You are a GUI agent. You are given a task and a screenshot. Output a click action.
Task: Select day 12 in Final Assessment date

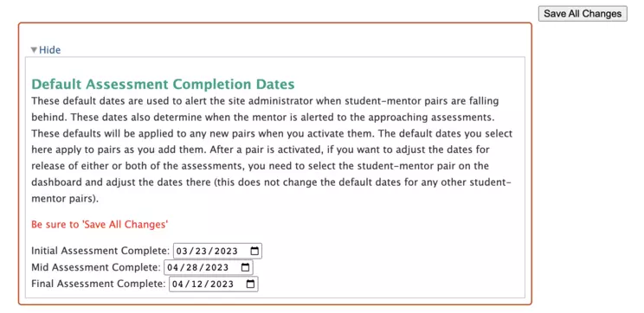pos(195,284)
